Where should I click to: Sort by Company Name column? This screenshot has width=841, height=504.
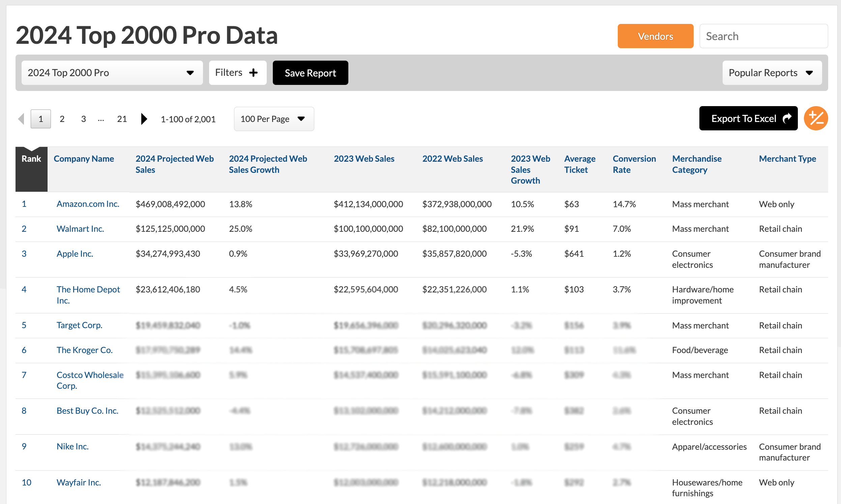pyautogui.click(x=84, y=159)
